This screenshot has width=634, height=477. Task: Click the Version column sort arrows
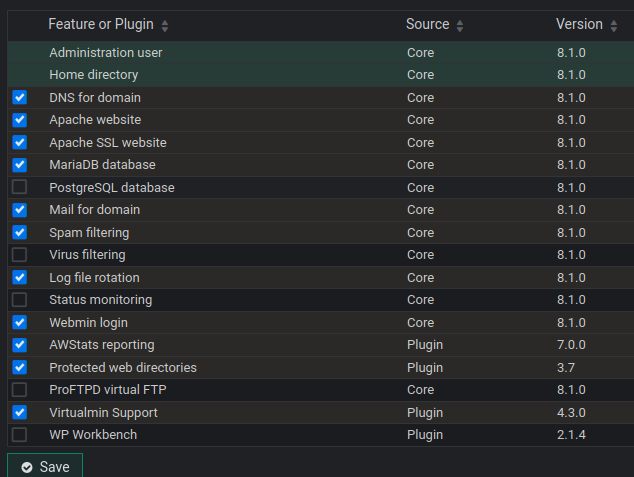614,26
